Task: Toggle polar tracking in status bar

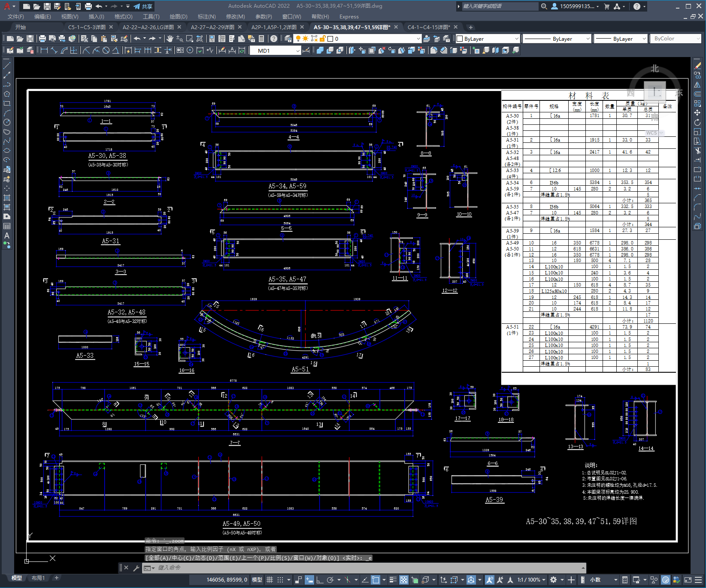Action: pyautogui.click(x=330, y=580)
